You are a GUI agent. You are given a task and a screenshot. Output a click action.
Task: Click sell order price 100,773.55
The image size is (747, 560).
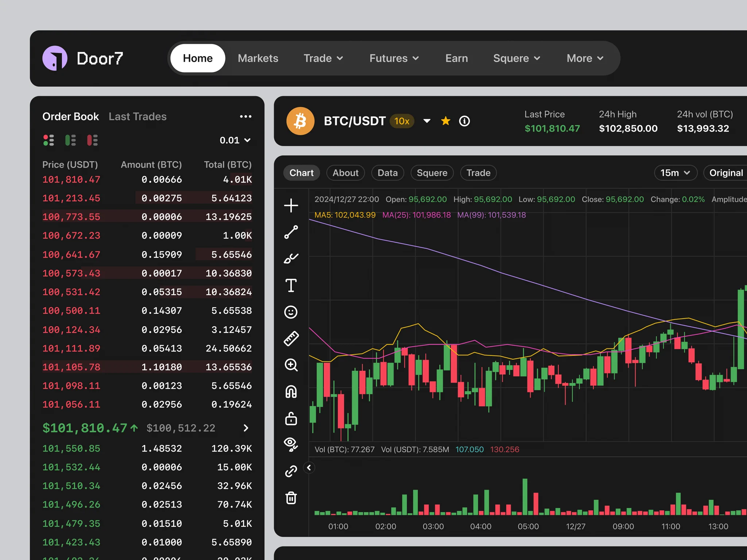[71, 217]
